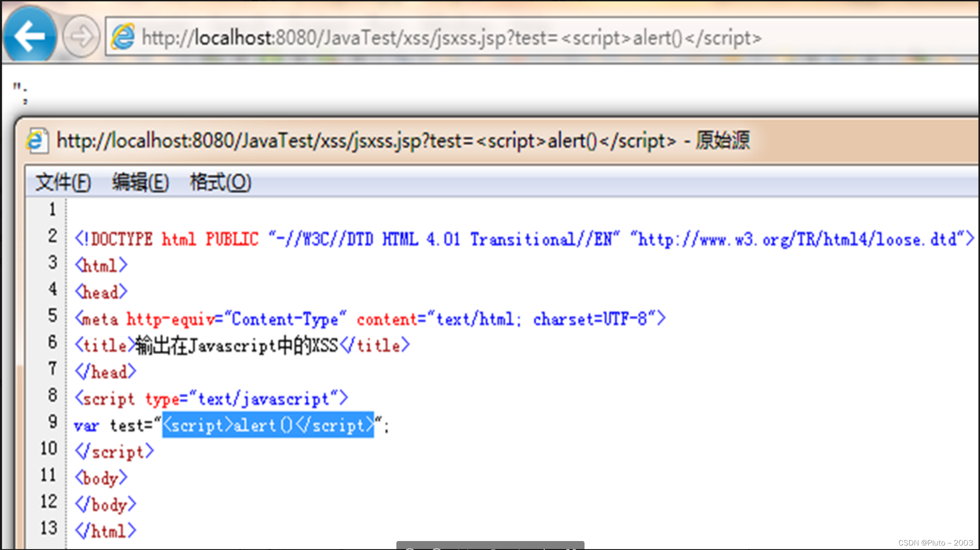Open the 文件(F) menu
Image resolution: width=980 pixels, height=550 pixels.
[63, 182]
